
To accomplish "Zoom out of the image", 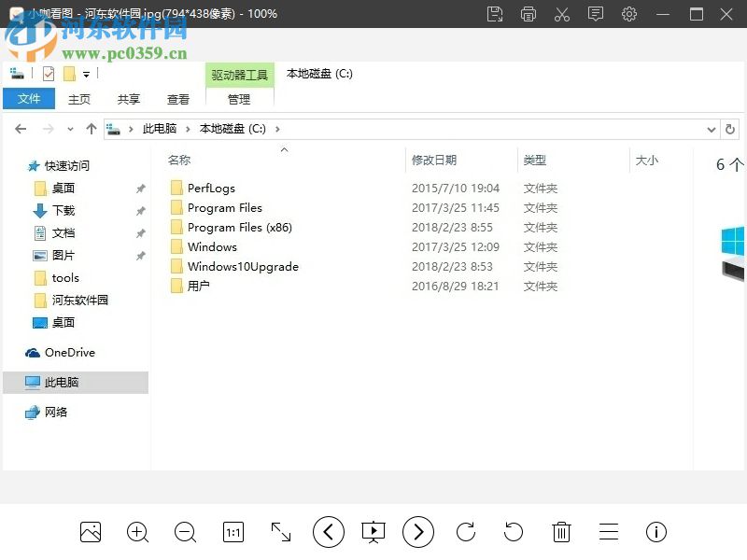I will (x=185, y=532).
